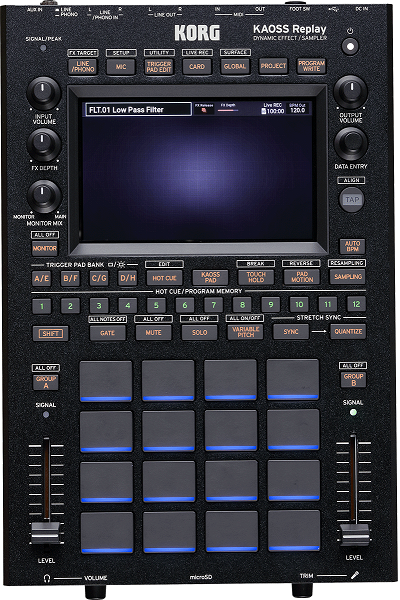The height and width of the screenshot is (600, 400).
Task: Open the PROJECT button
Action: point(273,66)
